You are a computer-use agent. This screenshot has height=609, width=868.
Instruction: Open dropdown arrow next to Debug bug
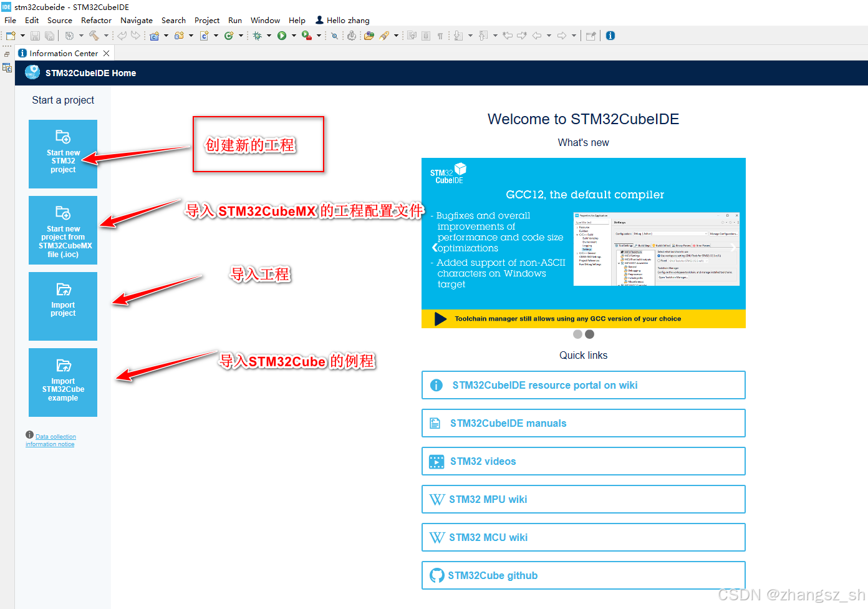(269, 36)
